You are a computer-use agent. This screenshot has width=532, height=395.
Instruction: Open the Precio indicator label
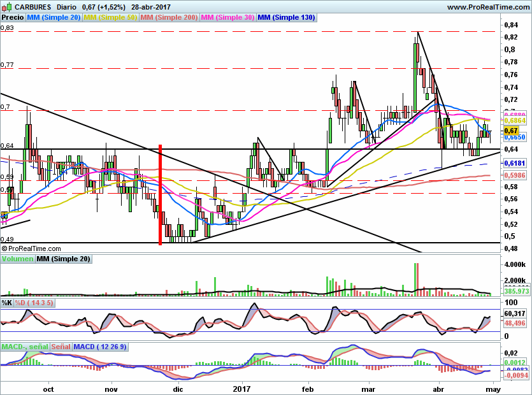click(13, 17)
